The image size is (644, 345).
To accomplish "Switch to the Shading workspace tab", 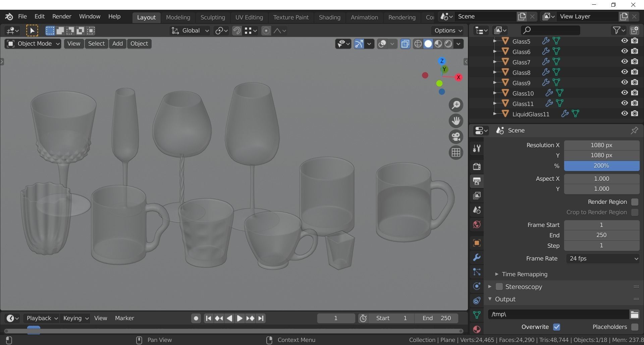I will point(329,17).
